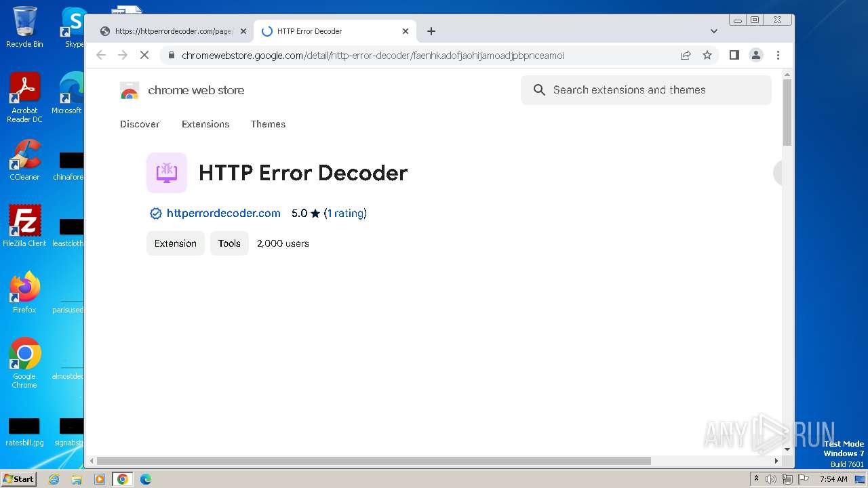Viewport: 868px width, 488px height.
Task: Open the Discover section
Action: pos(140,124)
